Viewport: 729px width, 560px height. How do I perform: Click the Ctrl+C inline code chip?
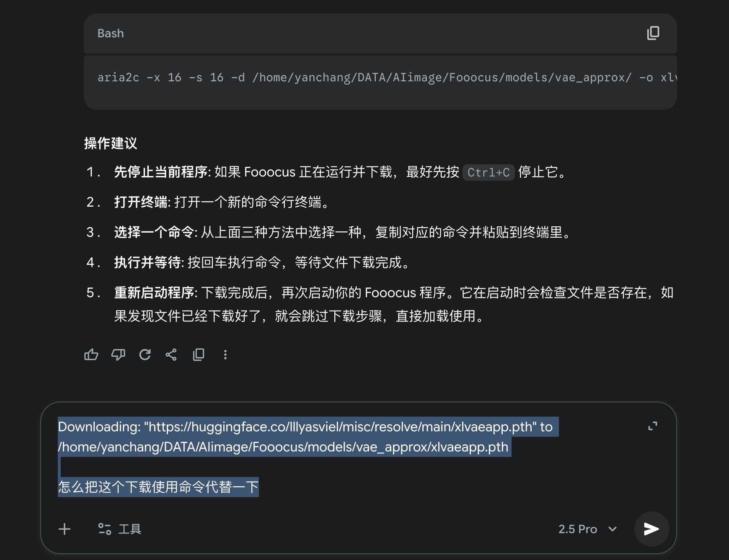pos(489,172)
